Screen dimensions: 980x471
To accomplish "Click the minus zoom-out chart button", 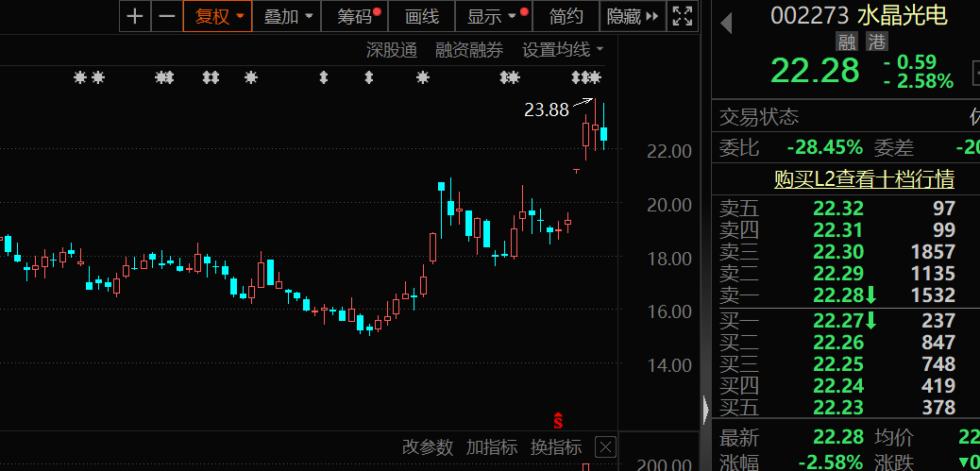I will coord(166,16).
